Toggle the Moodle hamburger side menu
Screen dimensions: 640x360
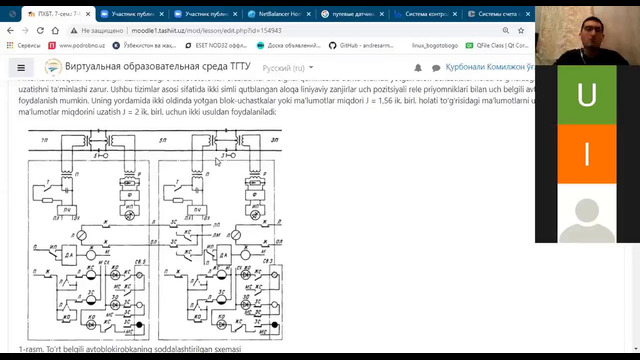point(21,68)
